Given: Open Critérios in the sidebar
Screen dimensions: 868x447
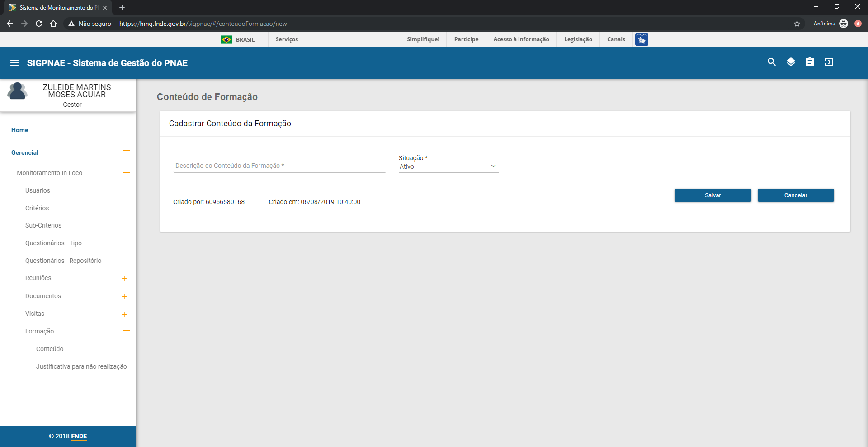Looking at the screenshot, I should (x=37, y=208).
